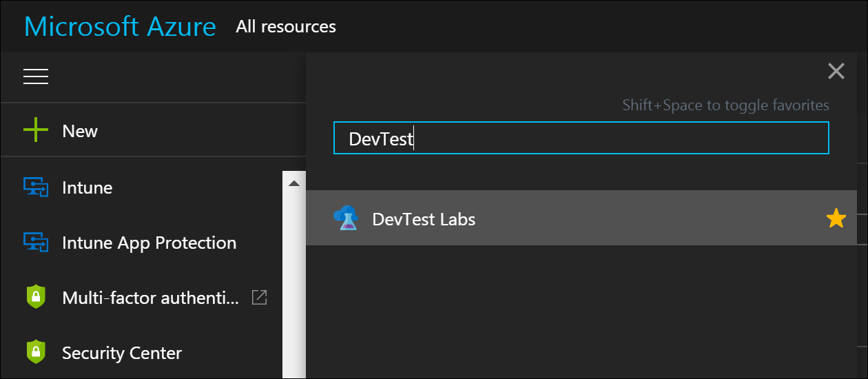Select the Intune monitor icon
The image size is (868, 379).
point(36,187)
